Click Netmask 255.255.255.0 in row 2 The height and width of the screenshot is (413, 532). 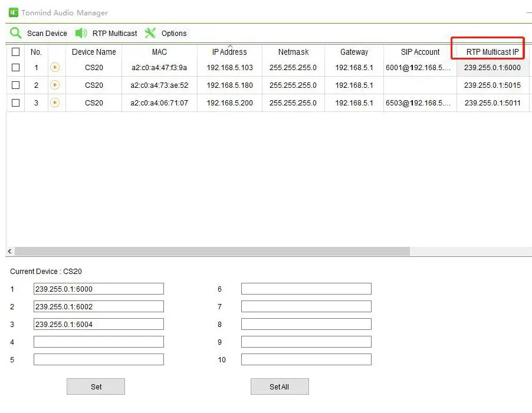pos(293,85)
